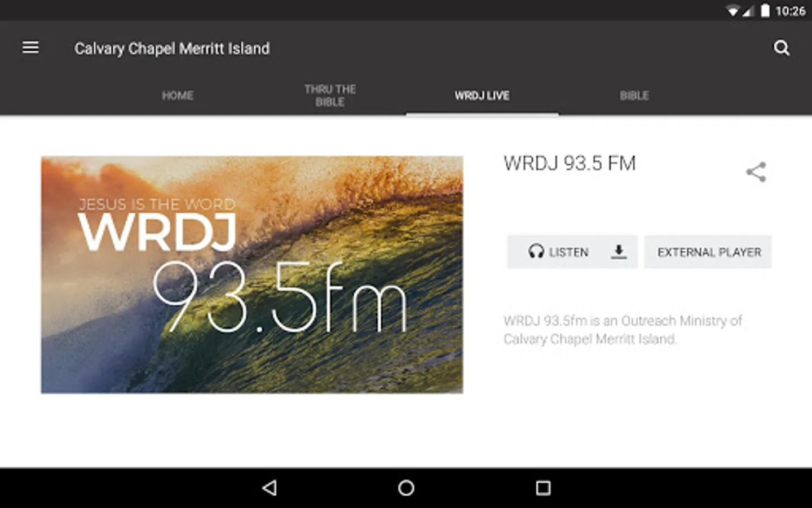Check the battery status icon

765,11
